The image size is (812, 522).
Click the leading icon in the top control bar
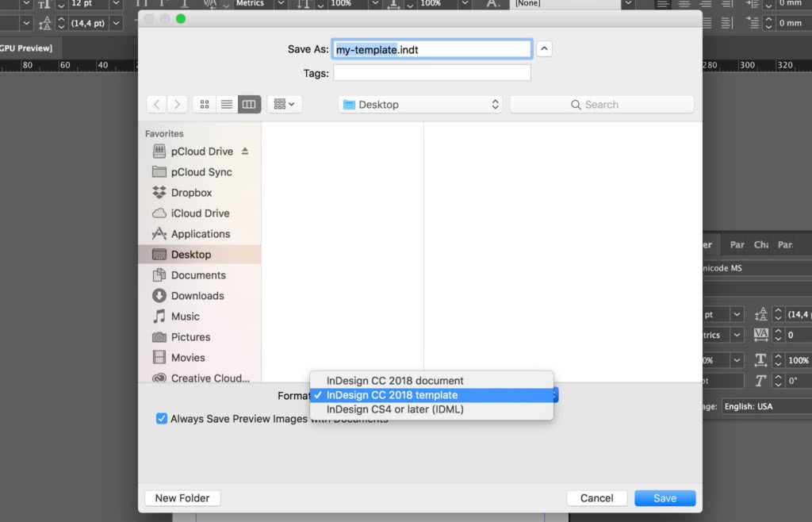click(45, 23)
